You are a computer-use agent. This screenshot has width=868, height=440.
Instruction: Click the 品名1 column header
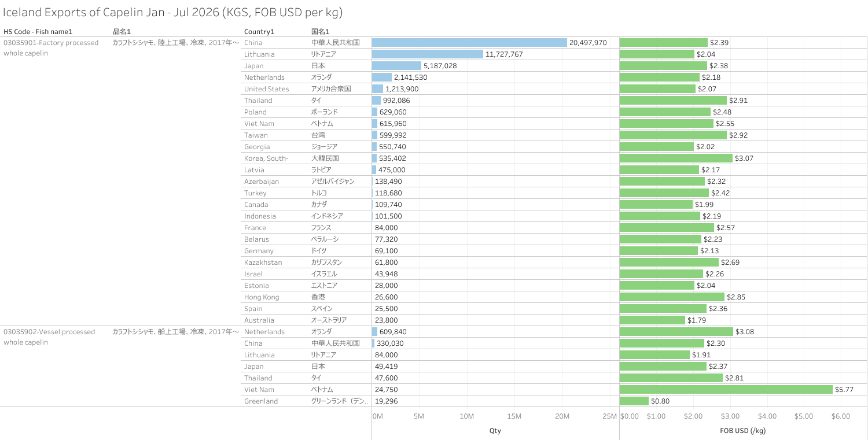(122, 31)
